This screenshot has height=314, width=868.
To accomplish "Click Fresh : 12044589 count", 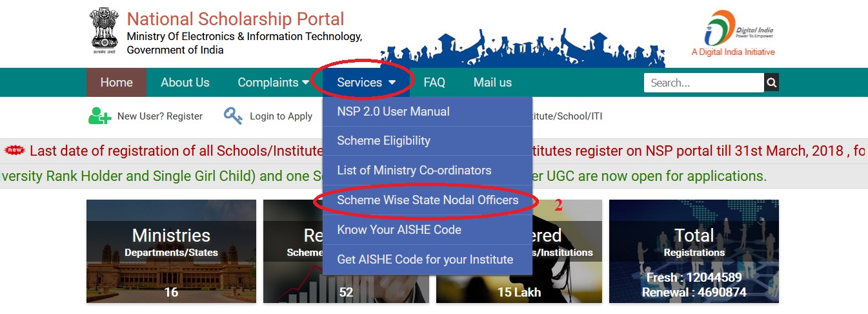I will pos(694,278).
